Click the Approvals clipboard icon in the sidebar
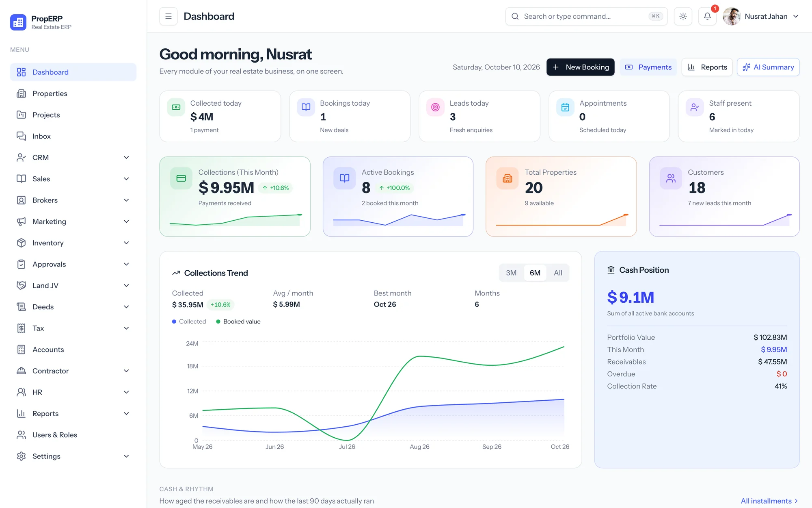Image resolution: width=812 pixels, height=508 pixels. coord(21,264)
